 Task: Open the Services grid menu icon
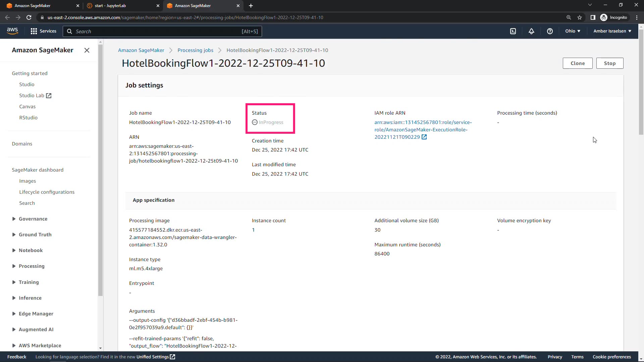click(34, 31)
